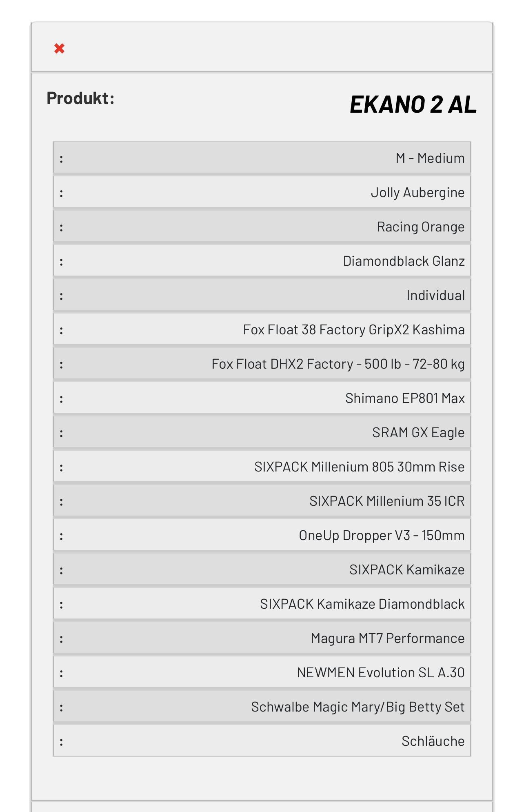
Task: Select the Shimano EP801 Max row
Action: pos(262,398)
